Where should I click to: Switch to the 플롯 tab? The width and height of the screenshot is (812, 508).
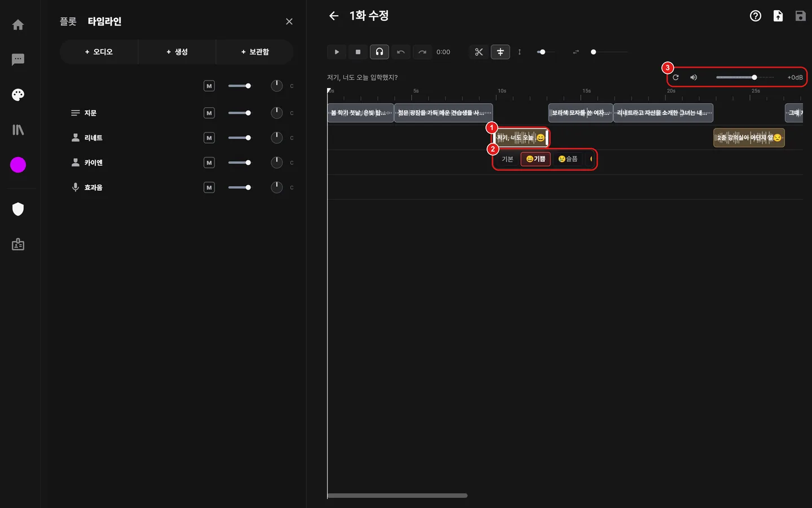tap(68, 21)
